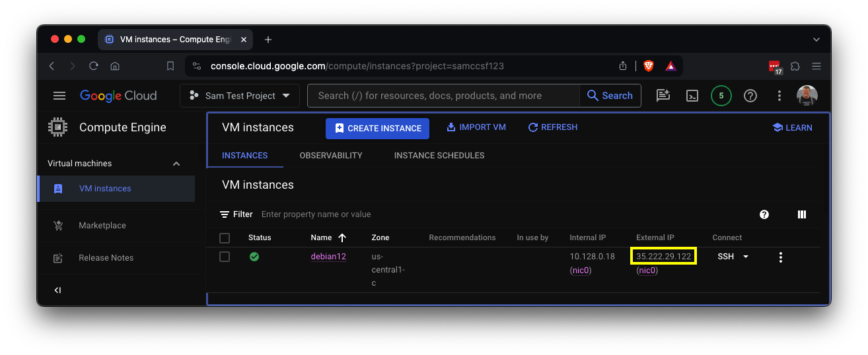
Task: Sort instances by the Name column header
Action: pos(322,238)
